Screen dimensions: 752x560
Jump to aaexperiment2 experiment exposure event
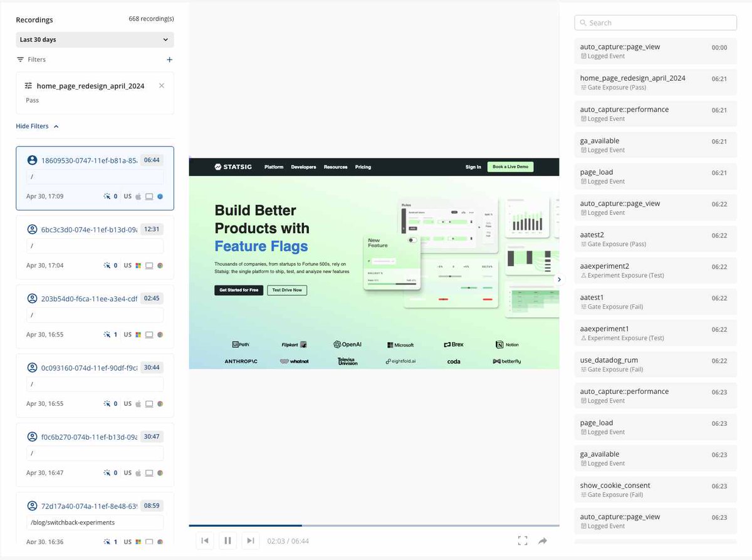[x=655, y=270]
